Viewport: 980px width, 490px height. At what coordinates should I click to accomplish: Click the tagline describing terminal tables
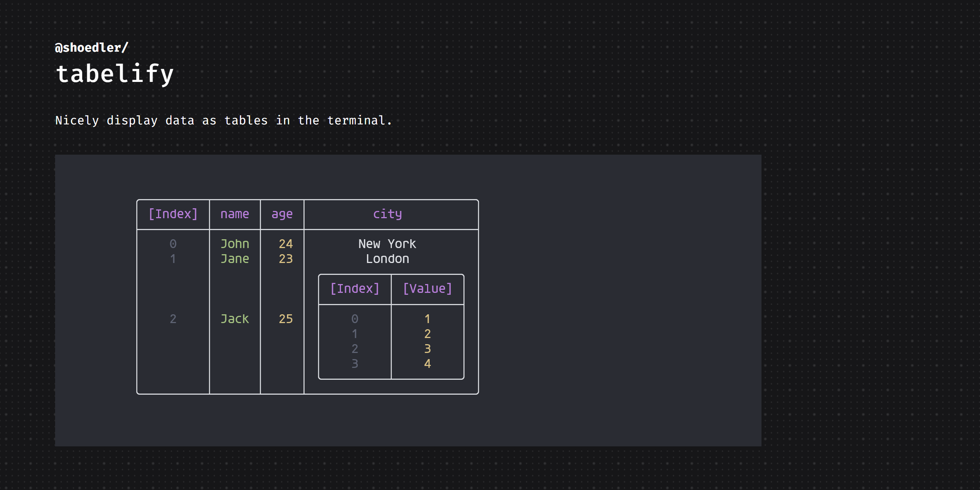(x=223, y=120)
